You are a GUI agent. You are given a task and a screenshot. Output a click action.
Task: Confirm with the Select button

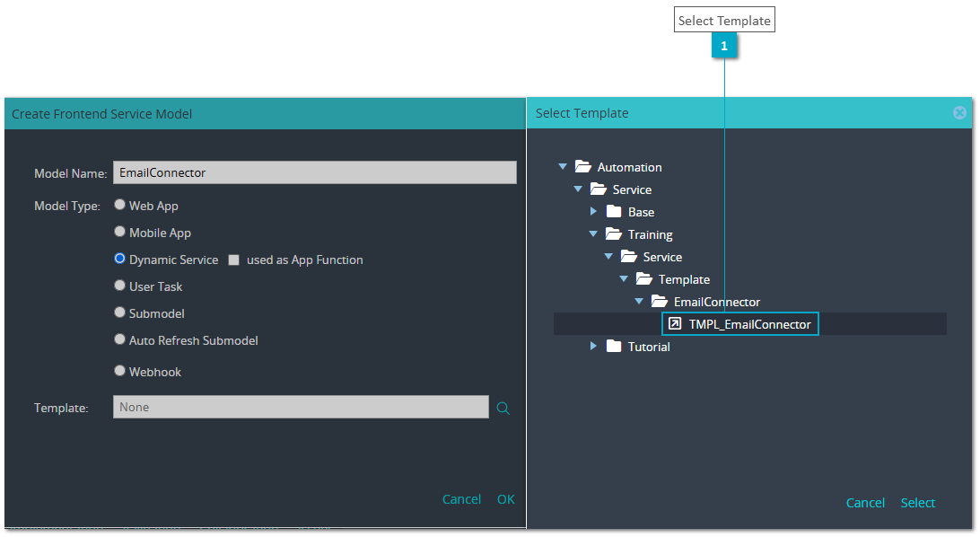(917, 503)
